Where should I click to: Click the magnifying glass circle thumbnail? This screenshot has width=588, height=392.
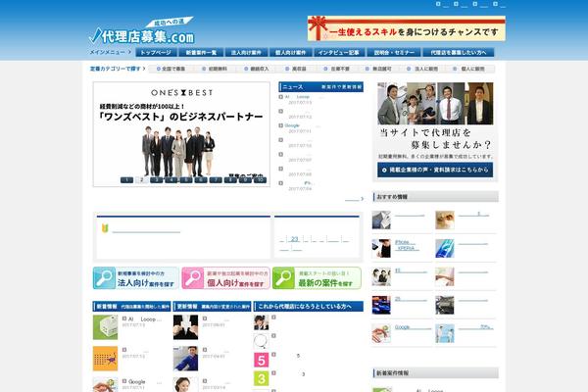262,341
